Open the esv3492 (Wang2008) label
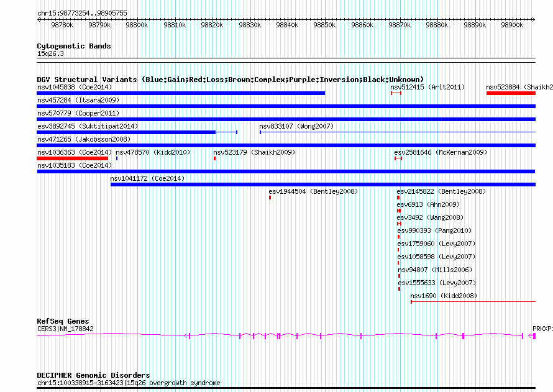This screenshot has height=392, width=553. [430, 217]
